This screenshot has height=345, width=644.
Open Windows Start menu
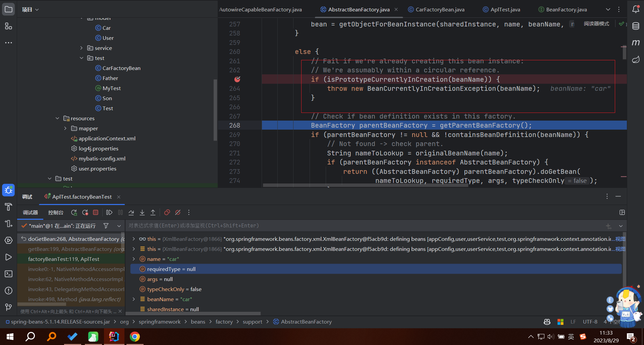(10, 337)
